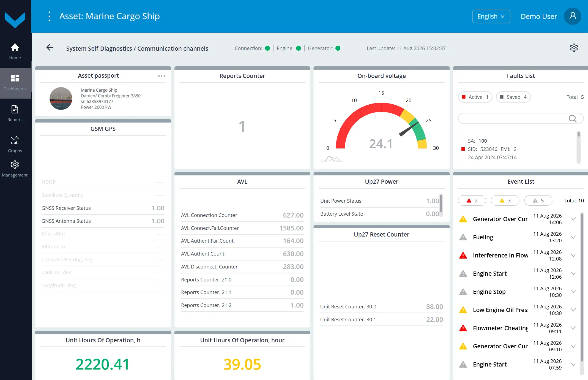The width and height of the screenshot is (588, 380).
Task: Open the English language dropdown
Action: [491, 16]
